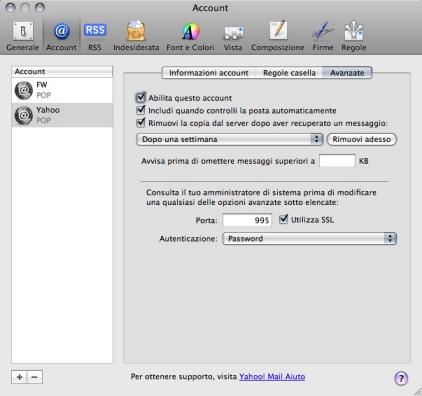422x396 pixels.
Task: Open the Composizione preferences pane
Action: 278,36
